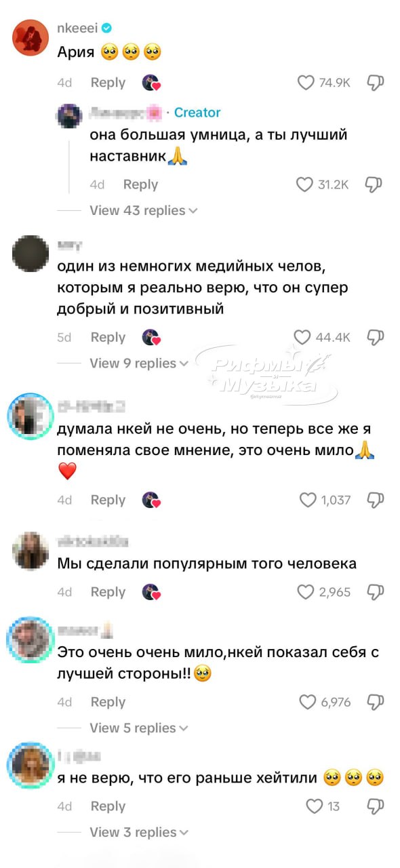
Task: Dislike the nkeeei "Ария" comment
Action: (376, 83)
